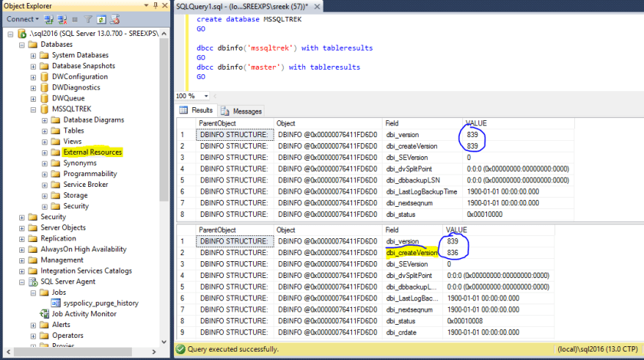This screenshot has height=360, width=644.
Task: Expand the Management folder
Action: coord(21,260)
